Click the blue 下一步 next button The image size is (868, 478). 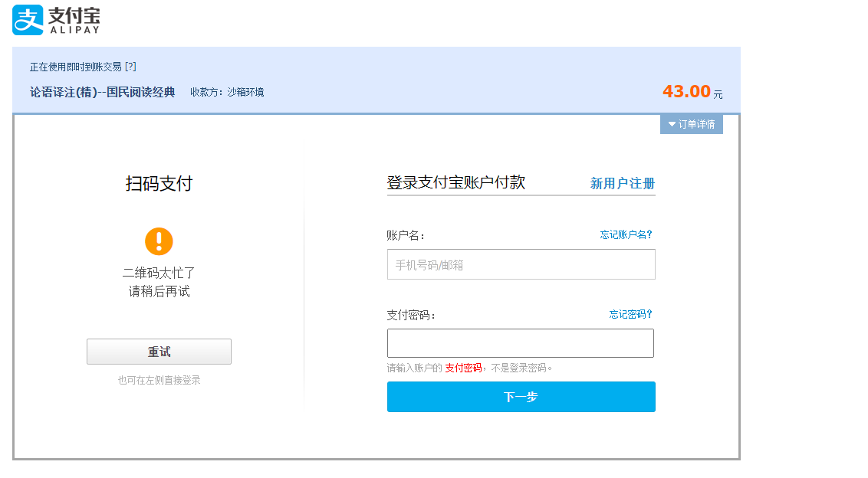tap(521, 397)
